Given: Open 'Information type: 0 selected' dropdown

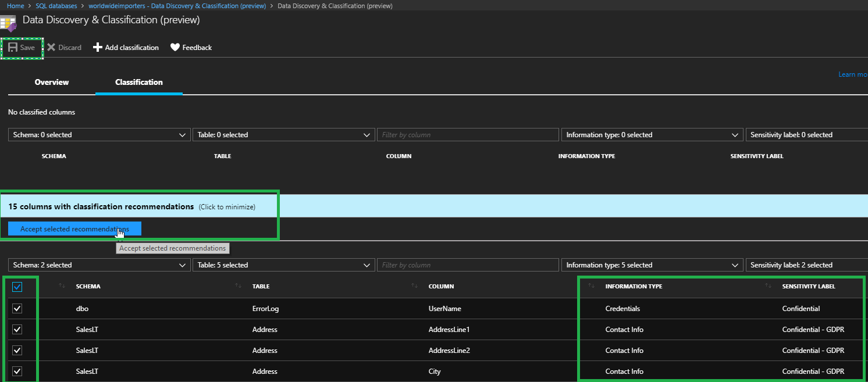Looking at the screenshot, I should (652, 135).
